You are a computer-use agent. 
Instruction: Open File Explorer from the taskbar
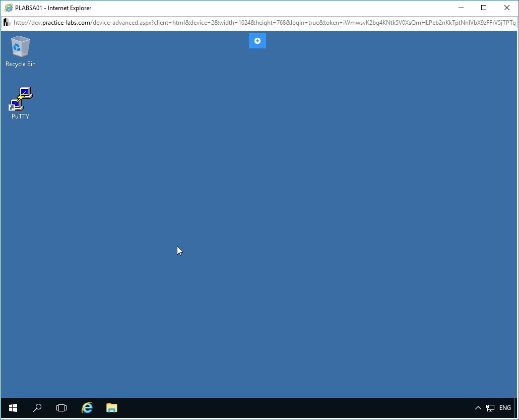pos(111,408)
